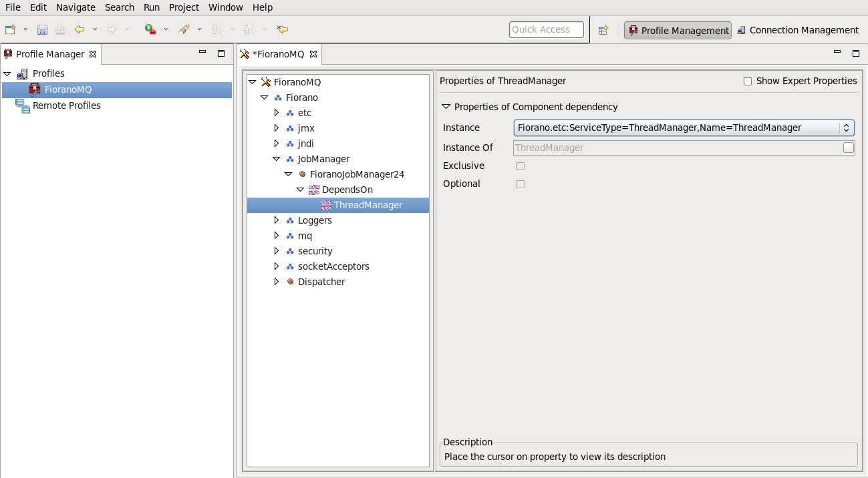Collapse the FioranoJobManager24 node

[x=288, y=174]
